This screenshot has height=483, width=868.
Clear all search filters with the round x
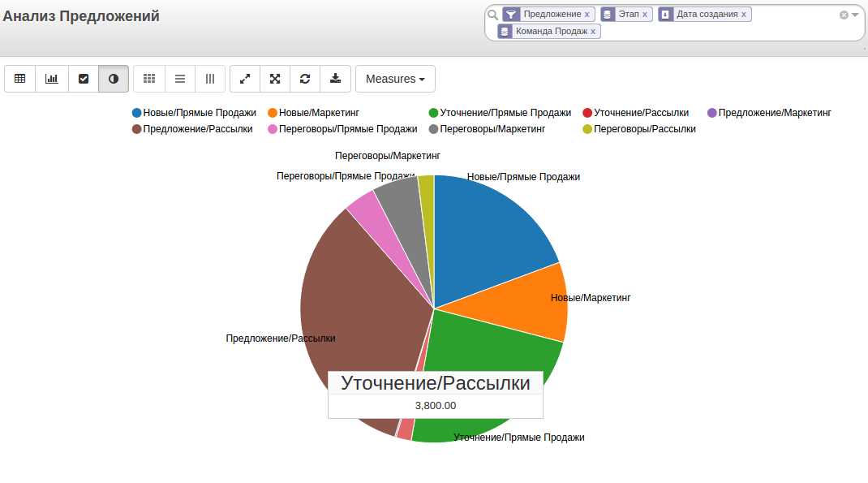pyautogui.click(x=844, y=15)
